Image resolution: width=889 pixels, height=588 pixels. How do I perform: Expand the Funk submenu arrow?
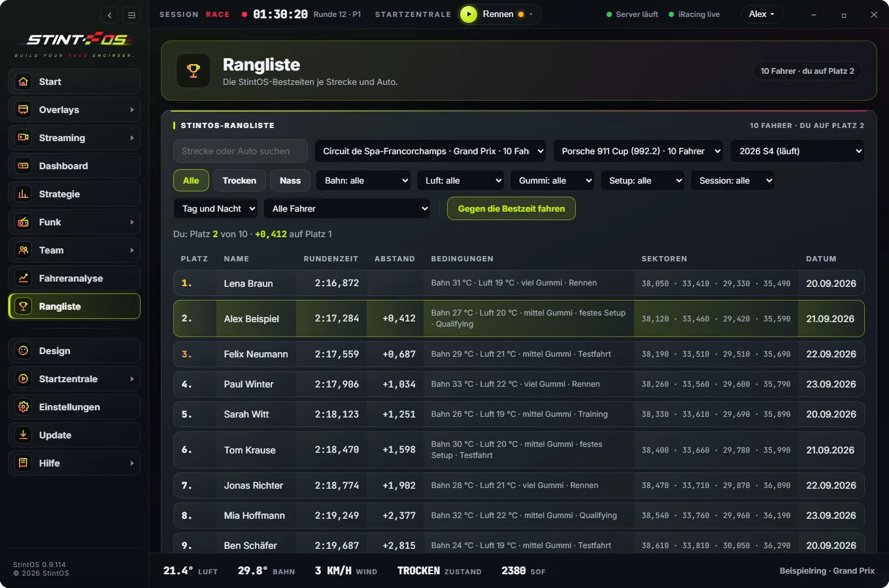click(x=132, y=222)
